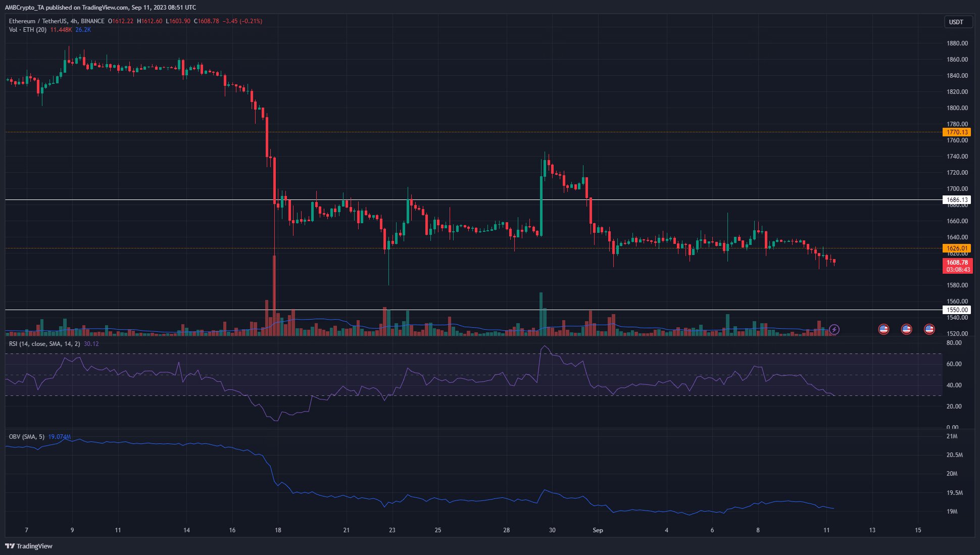
Task: Click the OBV 20.5M axis label
Action: [955, 455]
